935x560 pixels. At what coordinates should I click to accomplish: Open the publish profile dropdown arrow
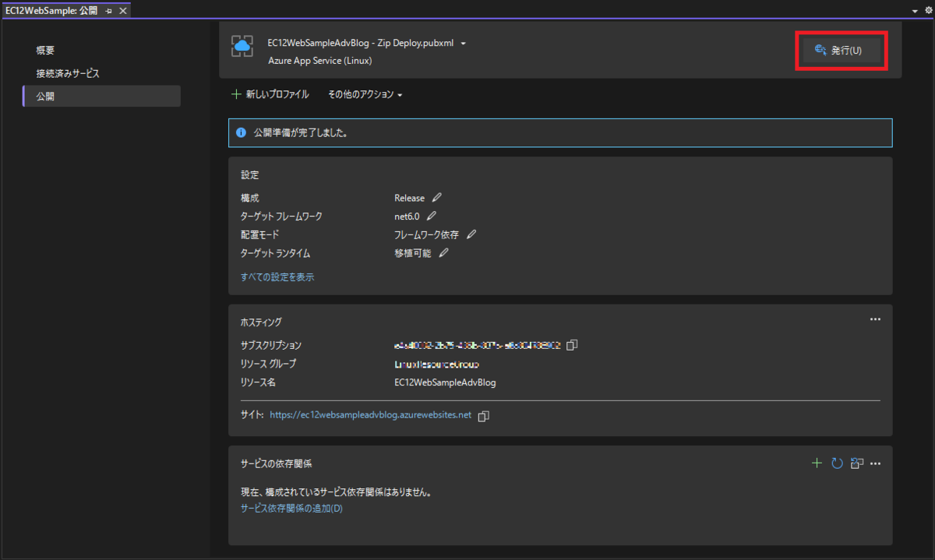coord(464,44)
